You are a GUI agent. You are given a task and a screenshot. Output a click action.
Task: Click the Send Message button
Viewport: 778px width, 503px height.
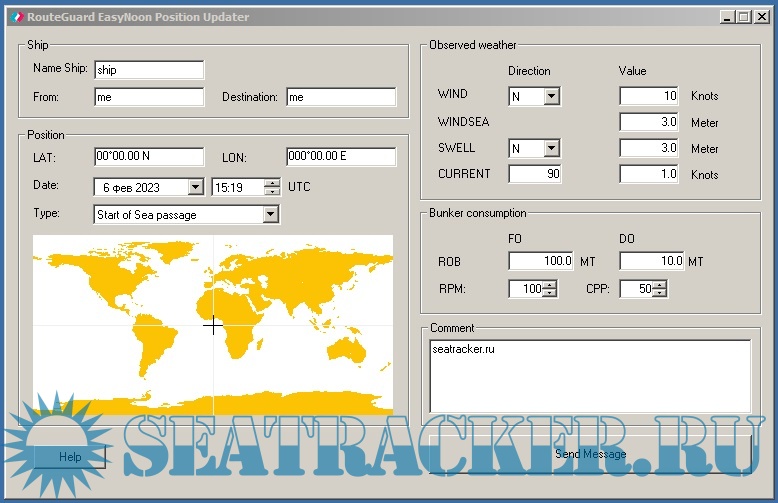[x=590, y=454]
